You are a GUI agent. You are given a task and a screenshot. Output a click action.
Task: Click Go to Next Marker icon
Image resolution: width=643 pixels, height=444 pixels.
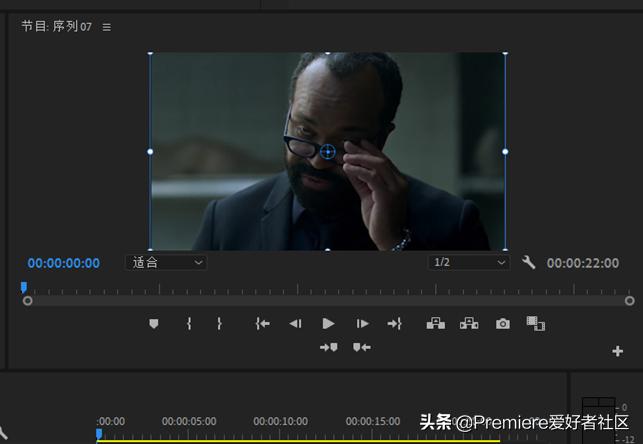329,347
